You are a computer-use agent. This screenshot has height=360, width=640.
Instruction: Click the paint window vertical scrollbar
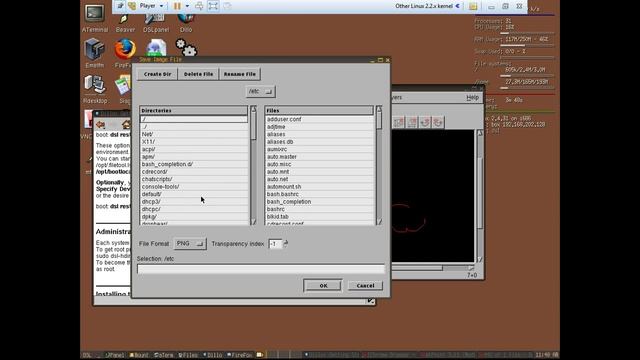[480, 196]
